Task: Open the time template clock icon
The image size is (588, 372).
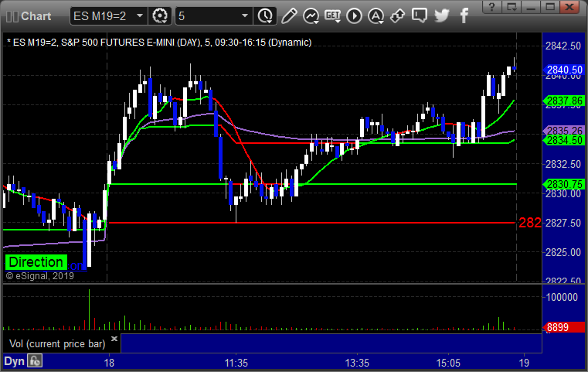Action: (x=265, y=16)
